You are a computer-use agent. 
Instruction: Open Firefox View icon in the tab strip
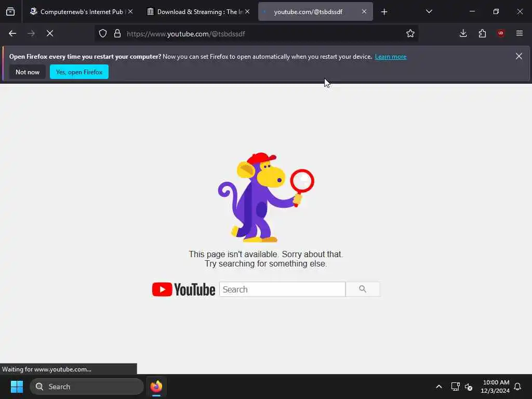pyautogui.click(x=10, y=12)
